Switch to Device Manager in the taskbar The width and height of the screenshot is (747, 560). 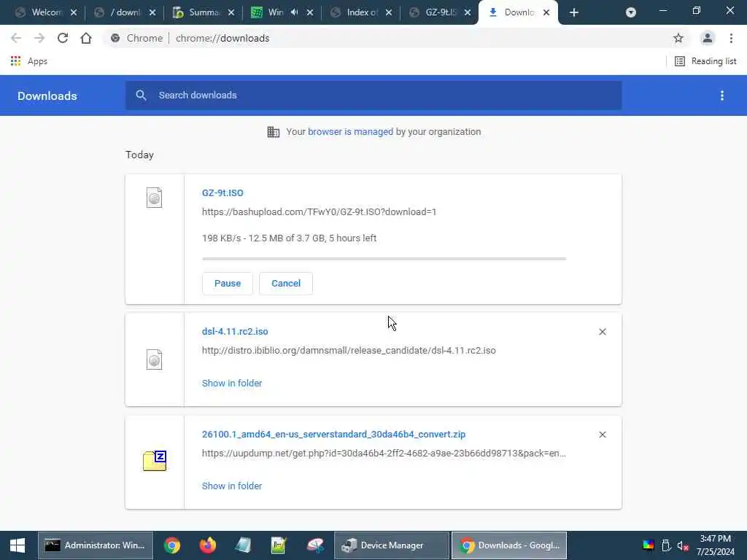(392, 545)
